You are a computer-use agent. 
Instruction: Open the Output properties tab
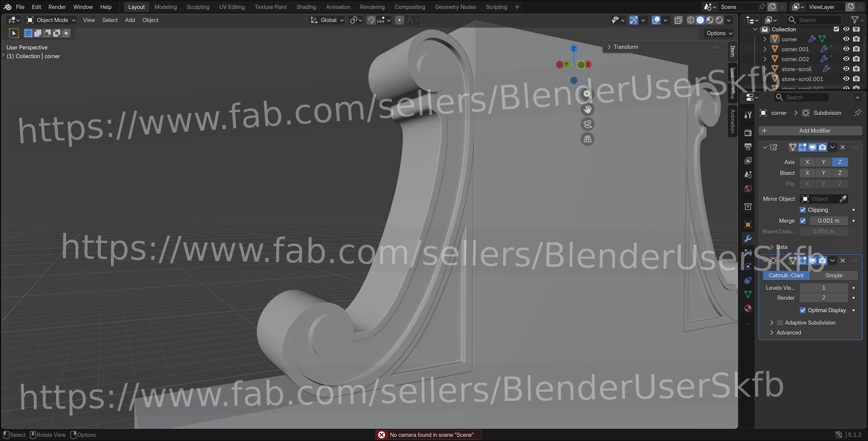point(748,147)
